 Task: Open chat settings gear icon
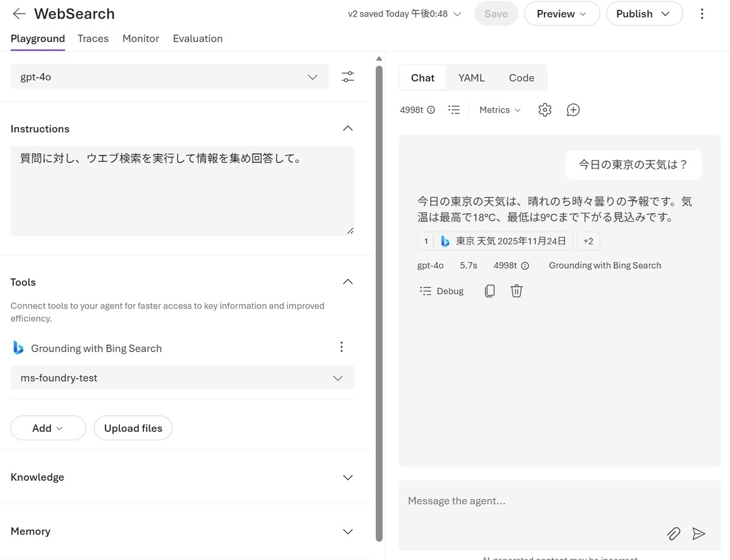pos(544,110)
